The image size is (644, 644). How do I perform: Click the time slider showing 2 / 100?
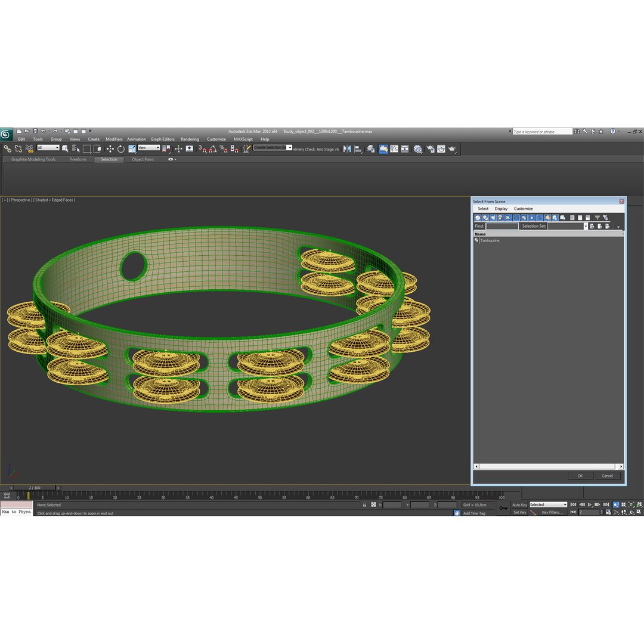[x=35, y=488]
